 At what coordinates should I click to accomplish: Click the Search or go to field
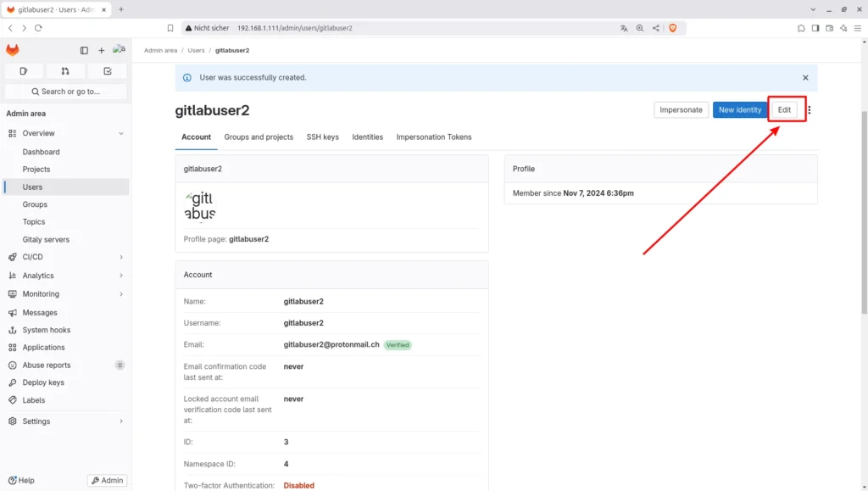[66, 92]
